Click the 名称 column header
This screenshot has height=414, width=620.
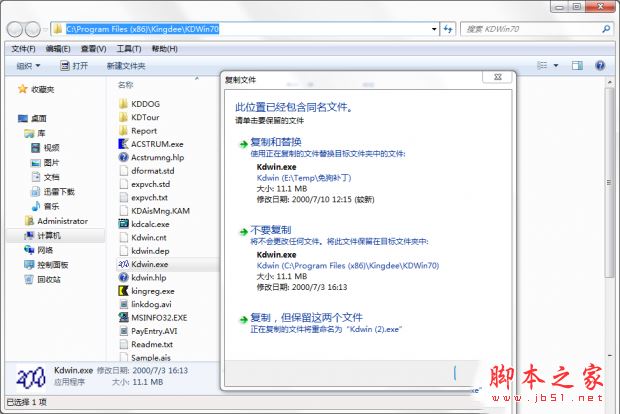126,85
